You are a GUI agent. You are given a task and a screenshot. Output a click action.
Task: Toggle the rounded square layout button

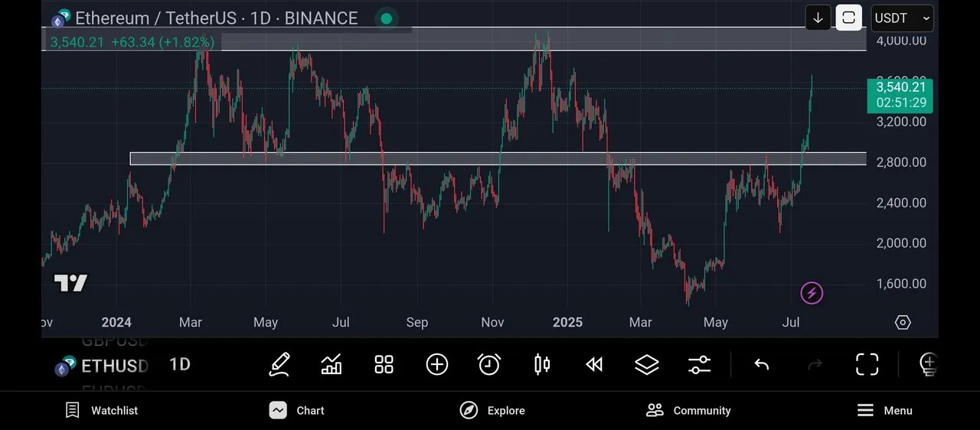848,18
